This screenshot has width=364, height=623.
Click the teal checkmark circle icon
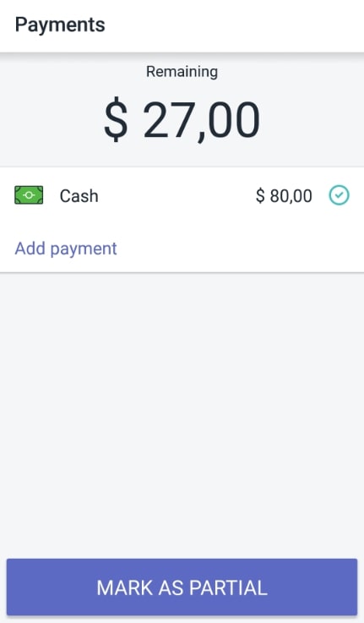pos(339,195)
